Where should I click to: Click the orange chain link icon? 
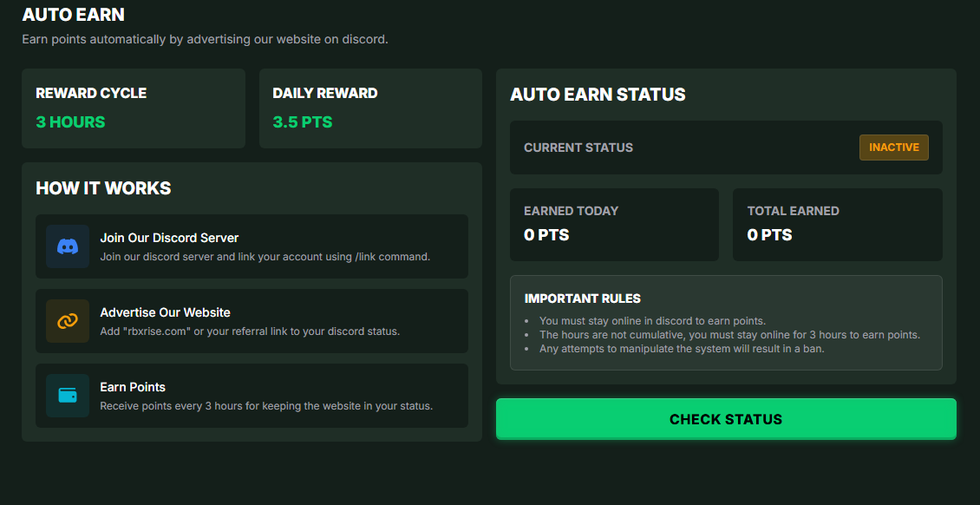click(x=68, y=321)
